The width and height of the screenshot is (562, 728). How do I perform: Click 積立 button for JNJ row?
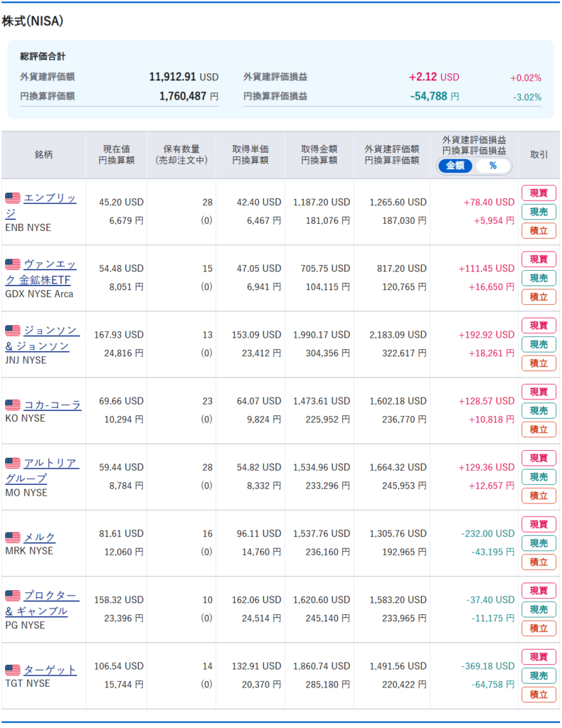click(x=539, y=363)
